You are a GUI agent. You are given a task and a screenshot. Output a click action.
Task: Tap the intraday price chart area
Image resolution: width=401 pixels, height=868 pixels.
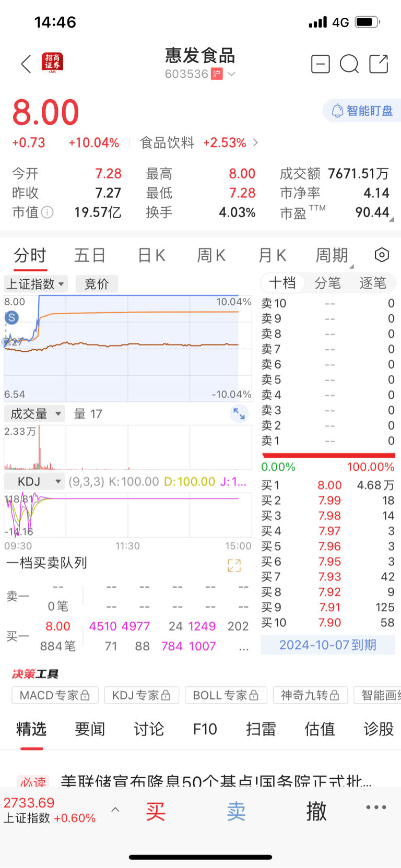tap(128, 348)
